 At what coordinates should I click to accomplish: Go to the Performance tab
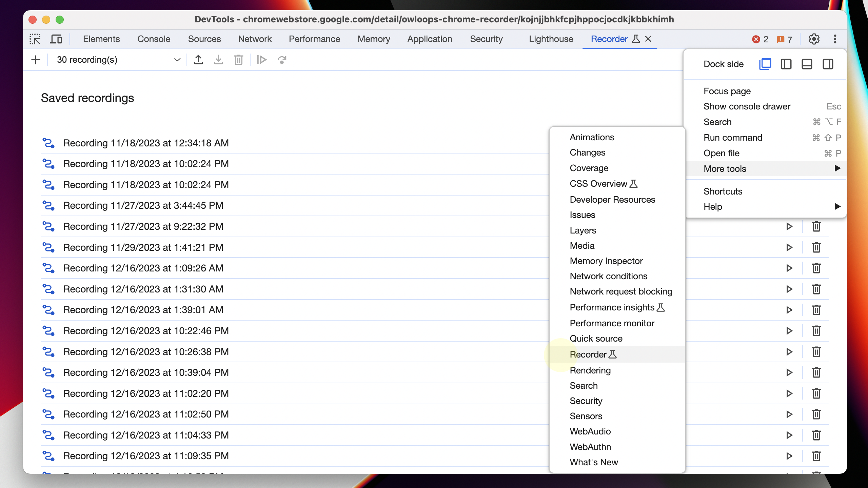(314, 39)
